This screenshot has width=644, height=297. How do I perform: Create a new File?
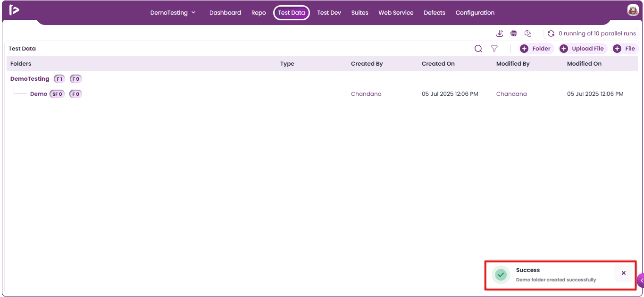(624, 49)
